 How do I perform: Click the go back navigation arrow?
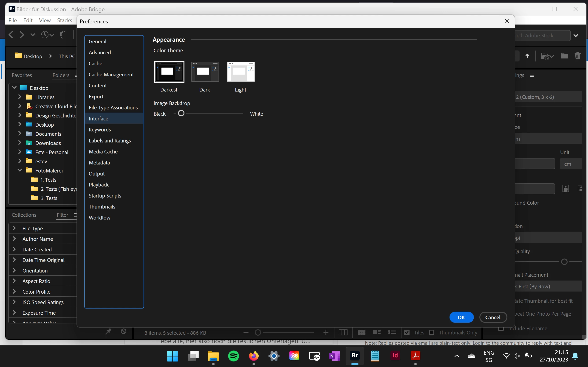click(x=11, y=35)
